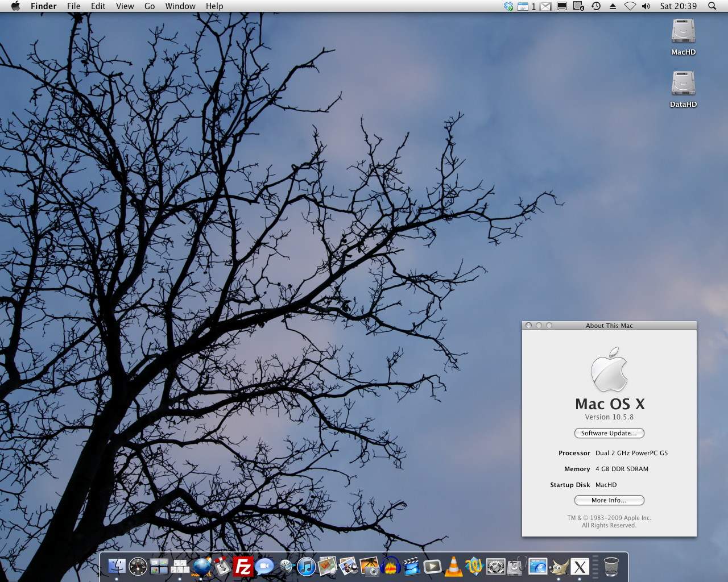Open the Time Machine status menu
This screenshot has height=582, width=728.
596,6
